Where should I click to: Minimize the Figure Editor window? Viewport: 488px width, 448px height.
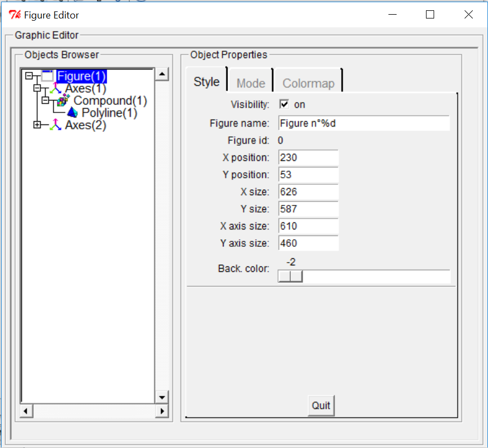(x=392, y=15)
